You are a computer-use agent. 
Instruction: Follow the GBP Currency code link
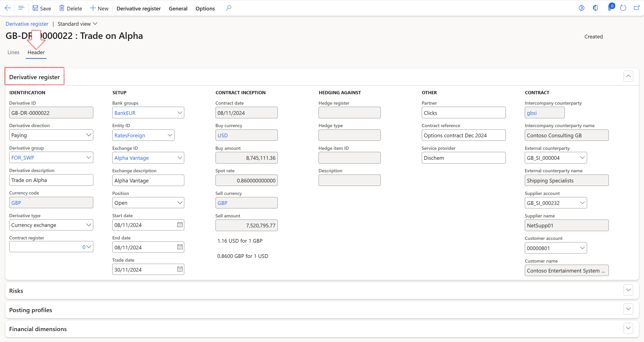tap(16, 203)
